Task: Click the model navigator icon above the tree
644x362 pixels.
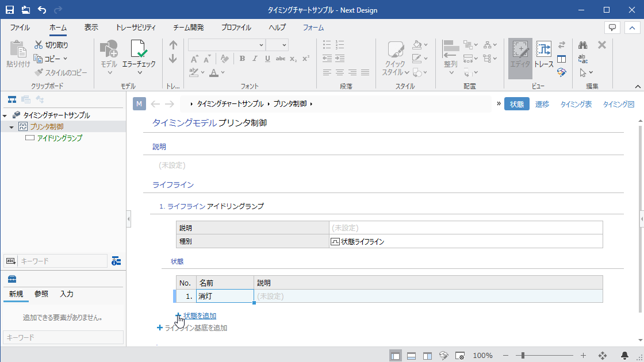Action: click(12, 99)
